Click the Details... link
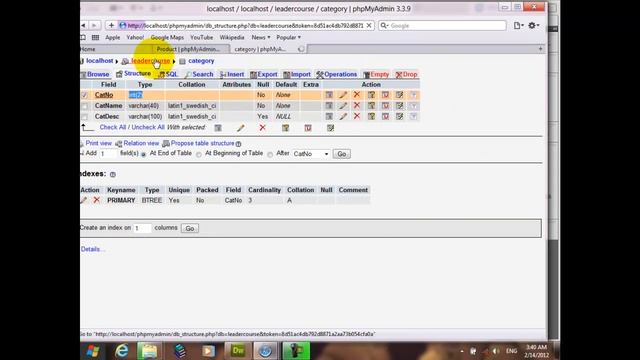This screenshot has height=360, width=640. coord(93,249)
